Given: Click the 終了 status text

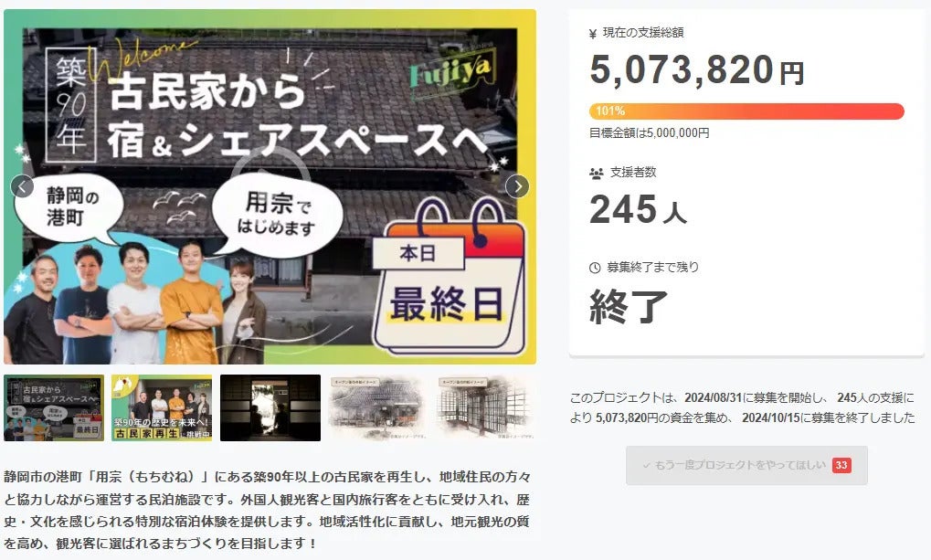Looking at the screenshot, I should tap(629, 306).
